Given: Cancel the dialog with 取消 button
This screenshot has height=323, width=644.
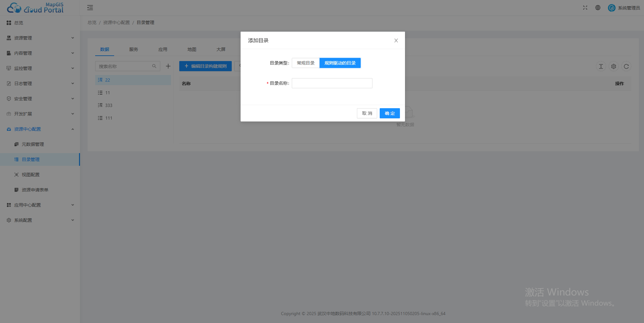Looking at the screenshot, I should (367, 113).
